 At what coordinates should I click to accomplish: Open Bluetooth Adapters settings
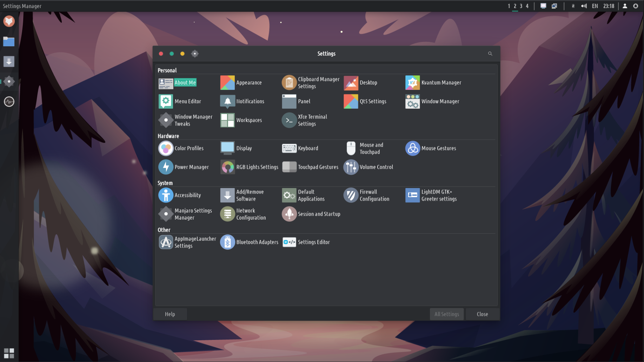click(249, 242)
